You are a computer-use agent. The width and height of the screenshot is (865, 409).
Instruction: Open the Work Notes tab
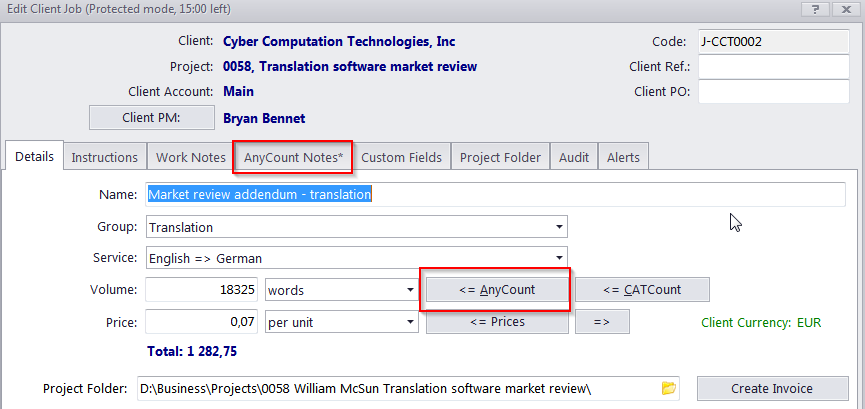coord(190,157)
